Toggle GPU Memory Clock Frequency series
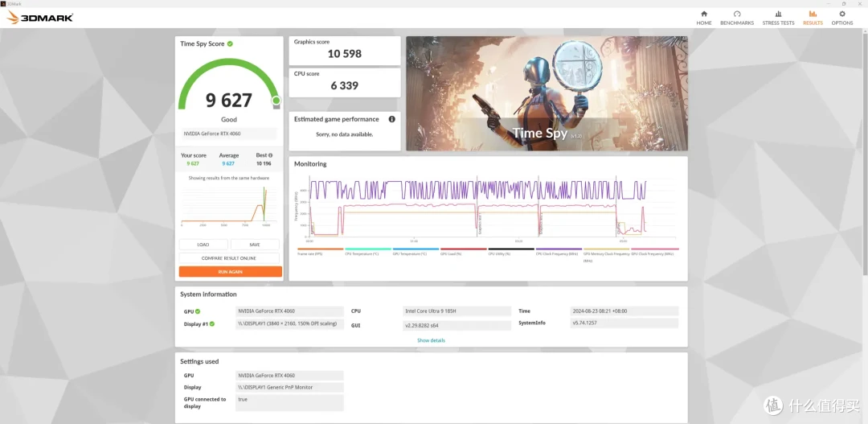 [x=606, y=254]
